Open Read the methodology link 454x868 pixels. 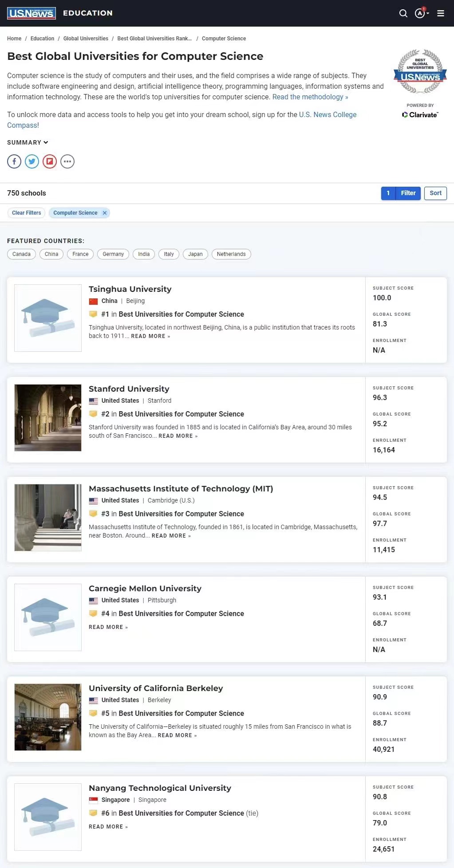pyautogui.click(x=310, y=97)
